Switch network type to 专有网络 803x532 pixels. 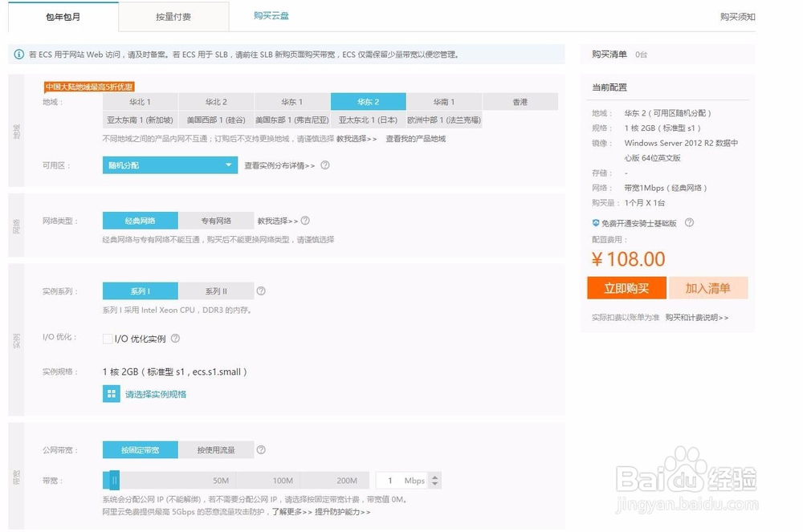pyautogui.click(x=217, y=220)
